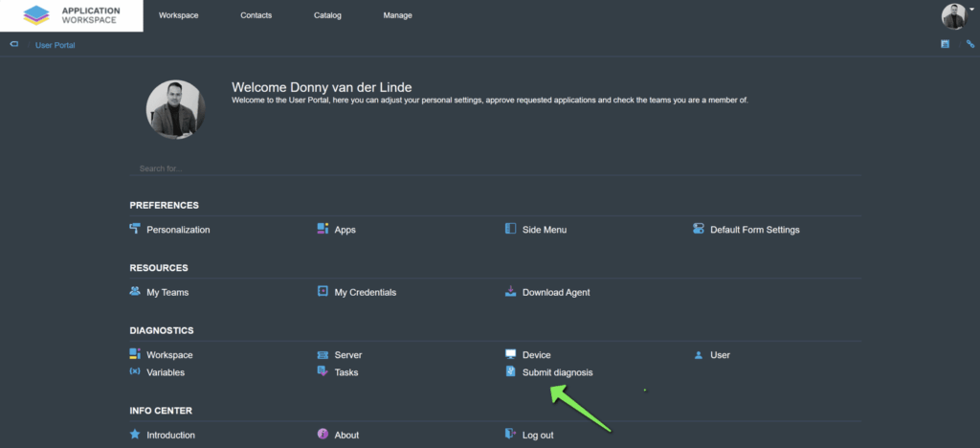Select the Log out link

pyautogui.click(x=538, y=435)
